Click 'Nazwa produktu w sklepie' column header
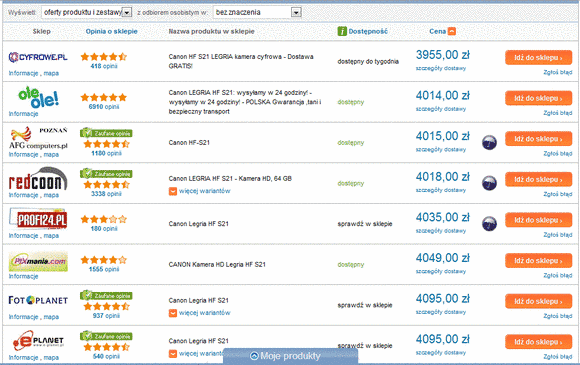 212,31
